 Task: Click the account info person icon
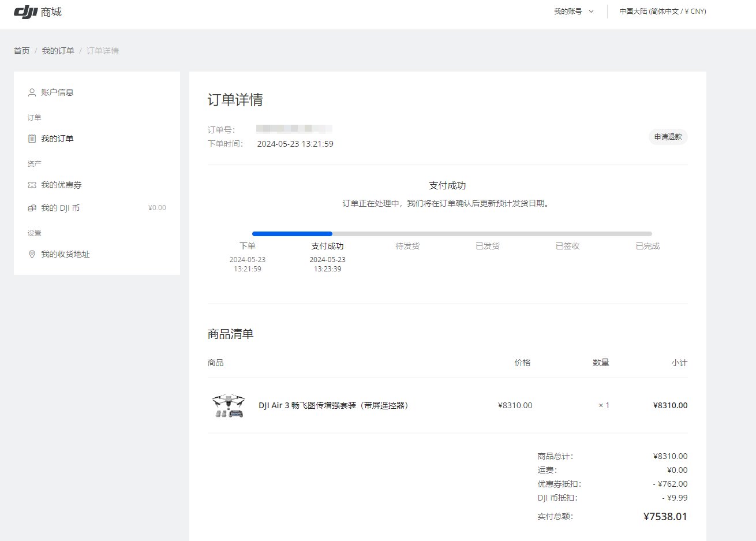point(32,92)
